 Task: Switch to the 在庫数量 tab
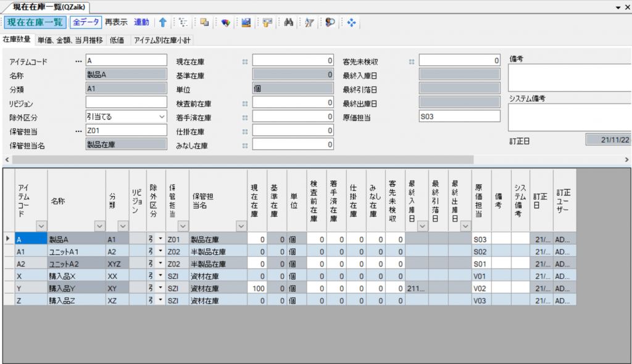[17, 39]
